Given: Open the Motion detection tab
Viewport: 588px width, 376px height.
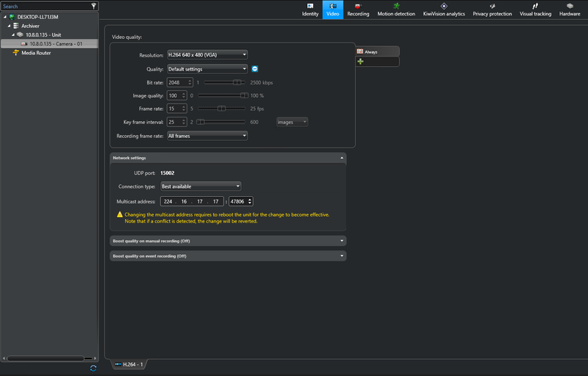Looking at the screenshot, I should pos(396,10).
